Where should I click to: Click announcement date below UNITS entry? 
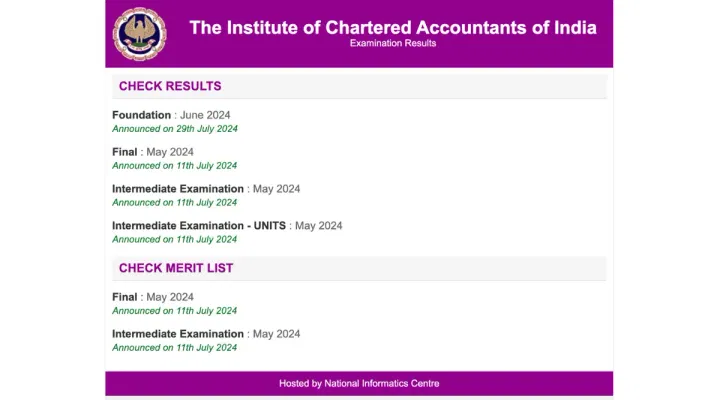click(174, 240)
